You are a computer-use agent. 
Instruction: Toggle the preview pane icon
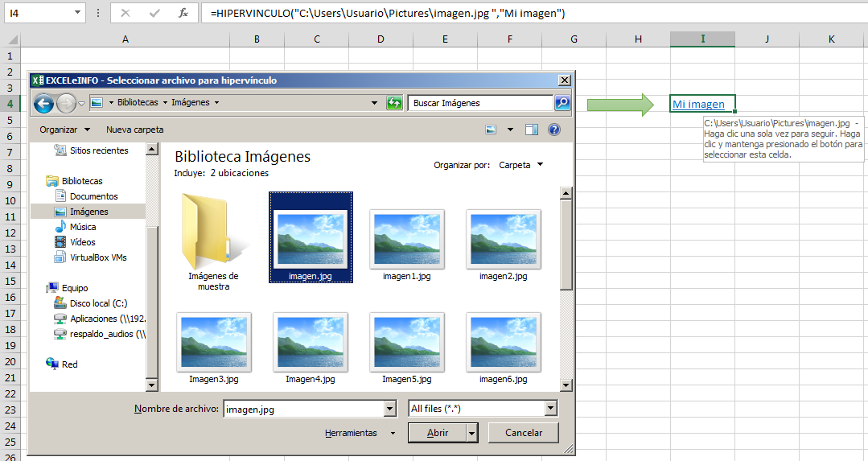tap(531, 130)
